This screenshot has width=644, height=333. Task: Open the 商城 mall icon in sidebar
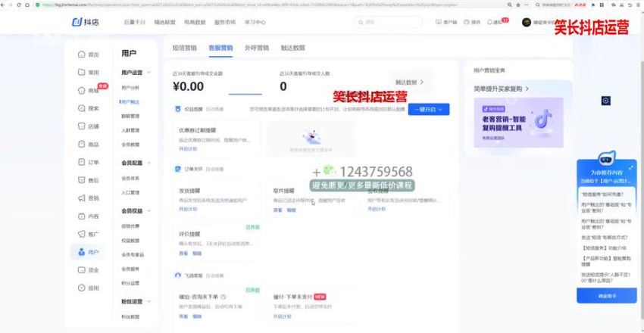[81, 91]
